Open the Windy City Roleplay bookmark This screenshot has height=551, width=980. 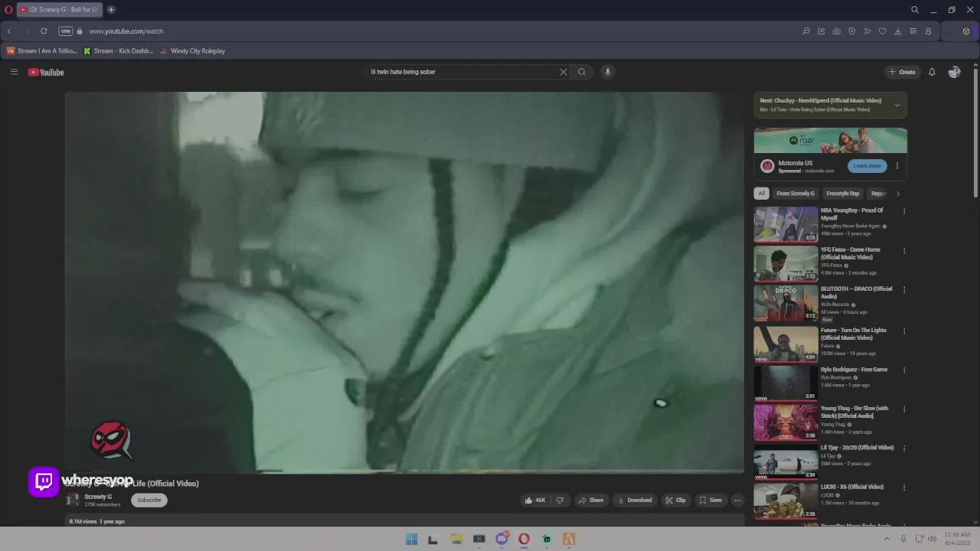pyautogui.click(x=192, y=51)
